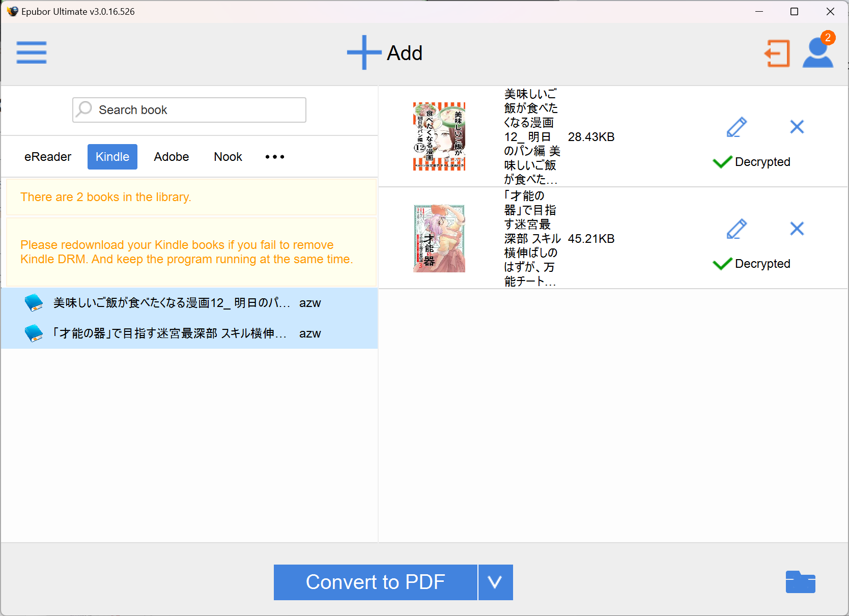The width and height of the screenshot is (849, 616).
Task: Click the Convert to PDF button
Action: click(x=375, y=582)
